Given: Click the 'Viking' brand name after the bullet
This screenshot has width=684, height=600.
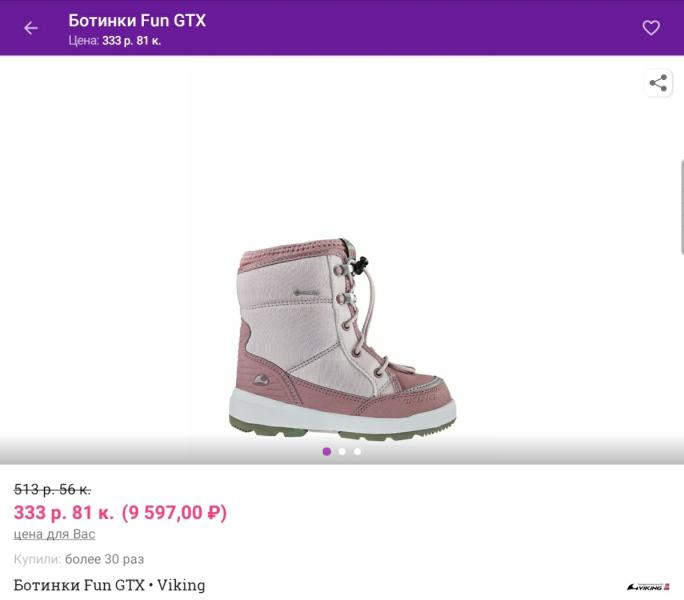Looking at the screenshot, I should click(x=181, y=585).
